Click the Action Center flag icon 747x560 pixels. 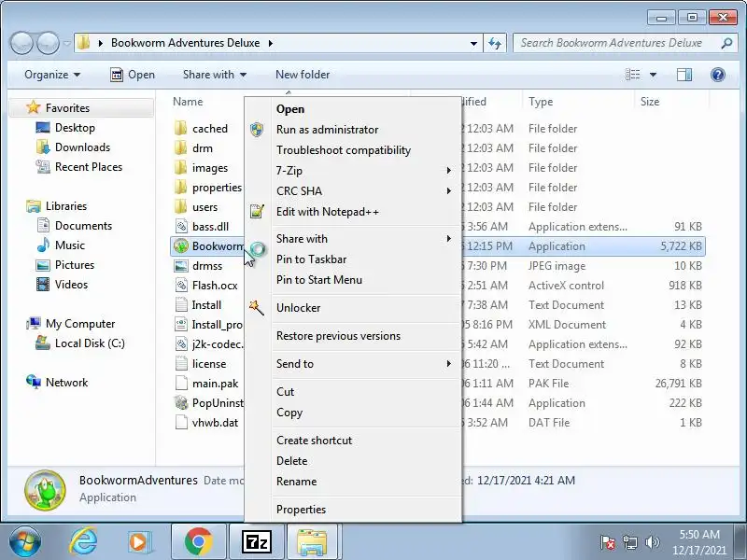pyautogui.click(x=608, y=542)
